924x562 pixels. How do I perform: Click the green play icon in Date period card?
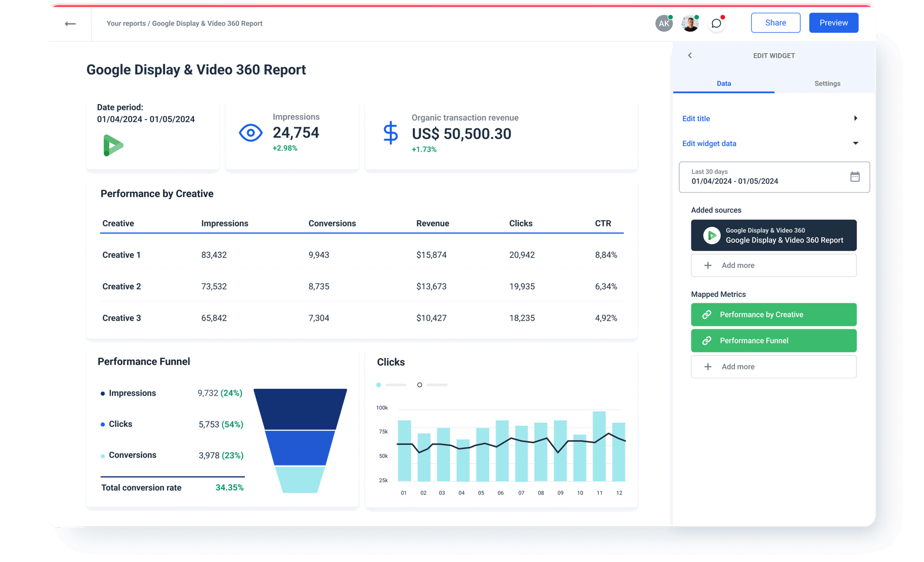click(x=114, y=146)
